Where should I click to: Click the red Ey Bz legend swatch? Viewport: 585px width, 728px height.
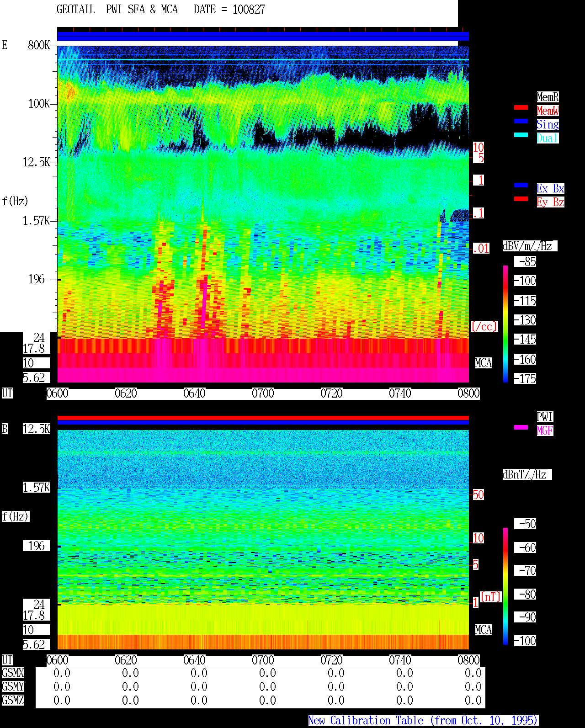pyautogui.click(x=521, y=199)
